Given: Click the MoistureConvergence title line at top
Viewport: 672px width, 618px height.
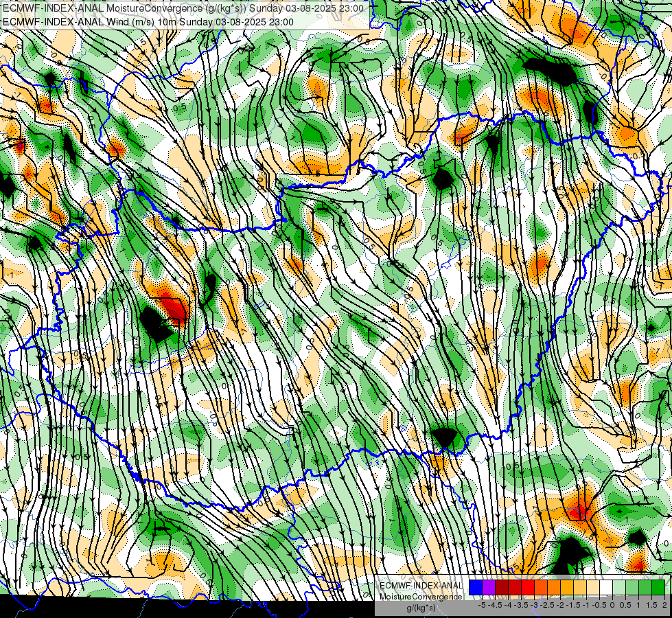Looking at the screenshot, I should pos(183,8).
